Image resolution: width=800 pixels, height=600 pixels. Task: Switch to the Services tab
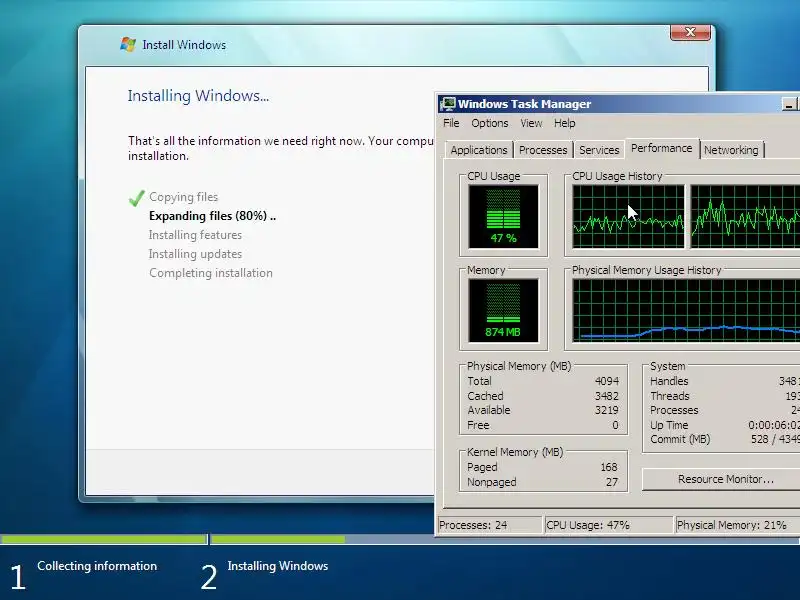tap(599, 150)
